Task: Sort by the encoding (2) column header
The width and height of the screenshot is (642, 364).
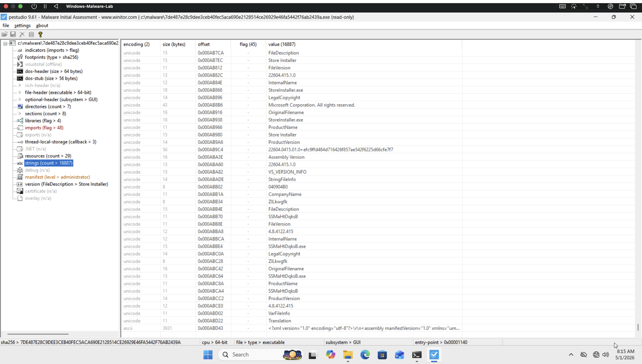Action: (x=140, y=44)
